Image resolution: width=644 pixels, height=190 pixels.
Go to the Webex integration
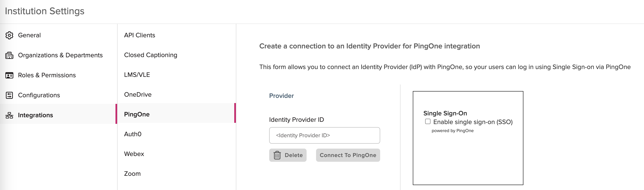(134, 154)
